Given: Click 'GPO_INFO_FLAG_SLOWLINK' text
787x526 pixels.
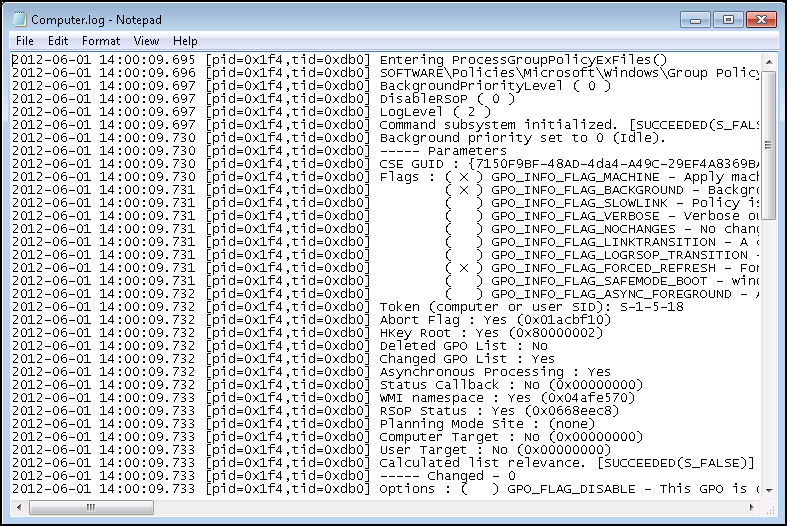Looking at the screenshot, I should 579,203.
